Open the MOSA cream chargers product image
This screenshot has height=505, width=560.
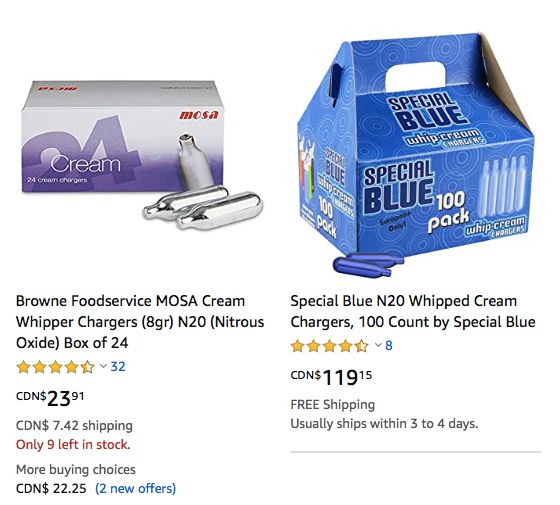pyautogui.click(x=142, y=155)
